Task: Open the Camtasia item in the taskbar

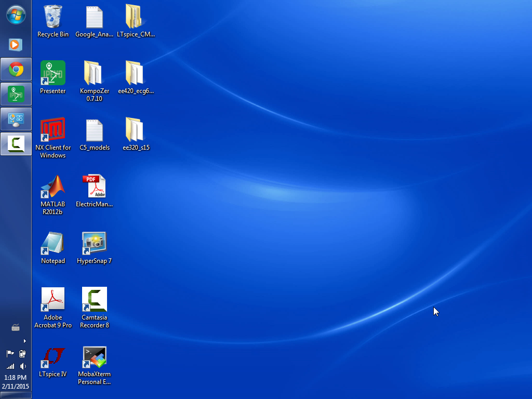Action: [16, 144]
